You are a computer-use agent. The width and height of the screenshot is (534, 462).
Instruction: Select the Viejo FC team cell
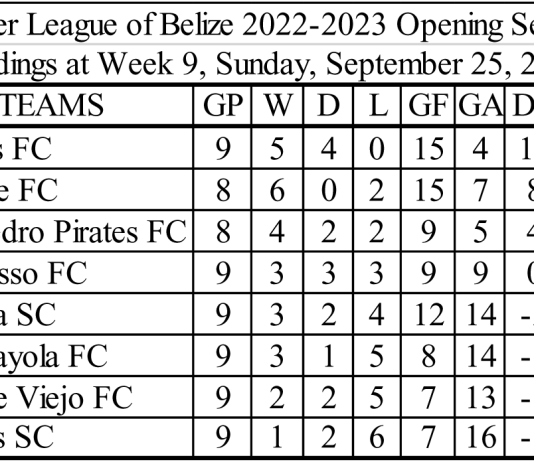(x=96, y=397)
